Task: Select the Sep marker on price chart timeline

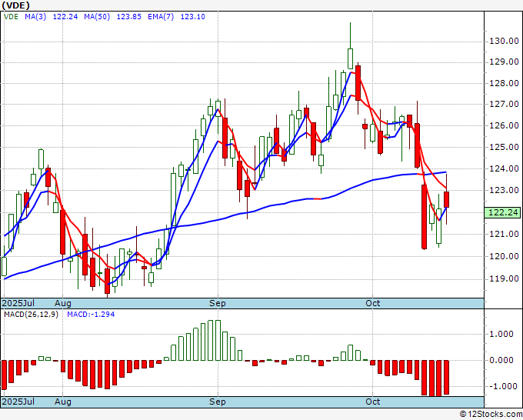Action: click(x=219, y=304)
